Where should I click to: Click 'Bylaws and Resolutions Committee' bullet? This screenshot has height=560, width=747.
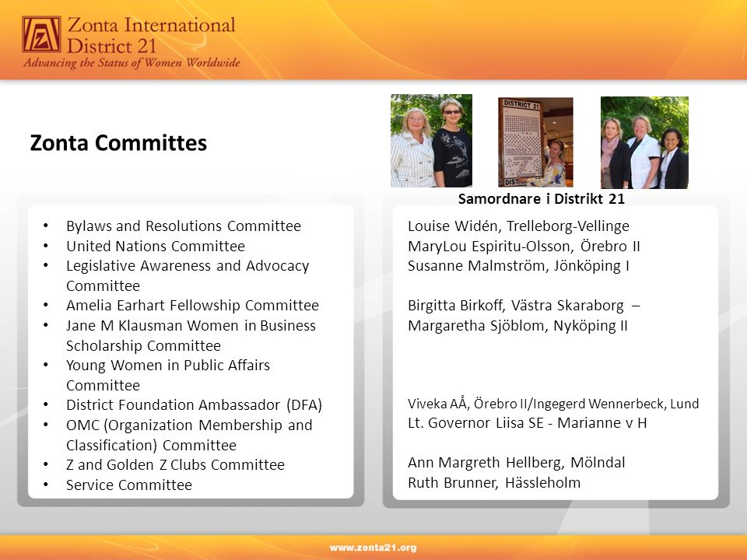184,226
